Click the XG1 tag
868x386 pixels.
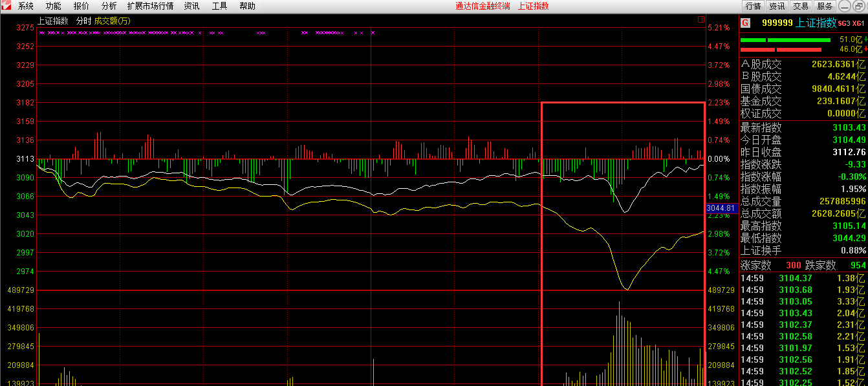tap(858, 23)
